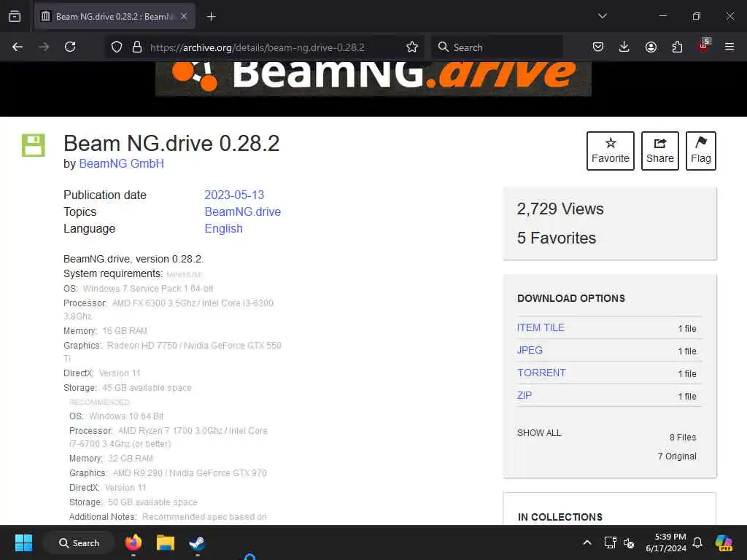Open the English language link
Viewport: 747px width, 560px height.
[223, 228]
